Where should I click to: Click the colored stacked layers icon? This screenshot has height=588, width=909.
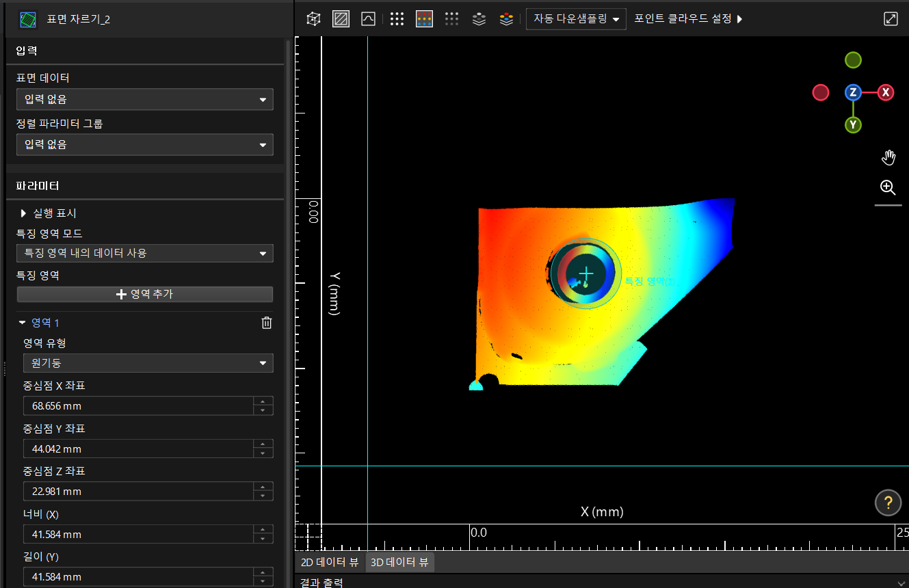tap(506, 19)
